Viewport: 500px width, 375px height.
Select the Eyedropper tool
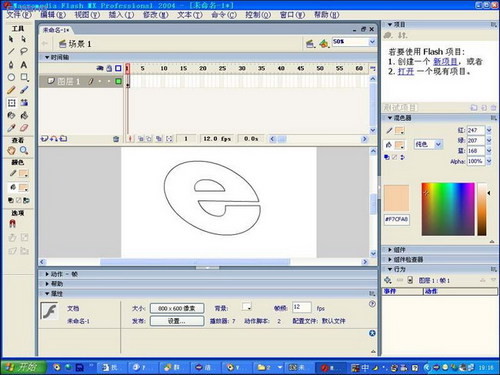[11, 128]
